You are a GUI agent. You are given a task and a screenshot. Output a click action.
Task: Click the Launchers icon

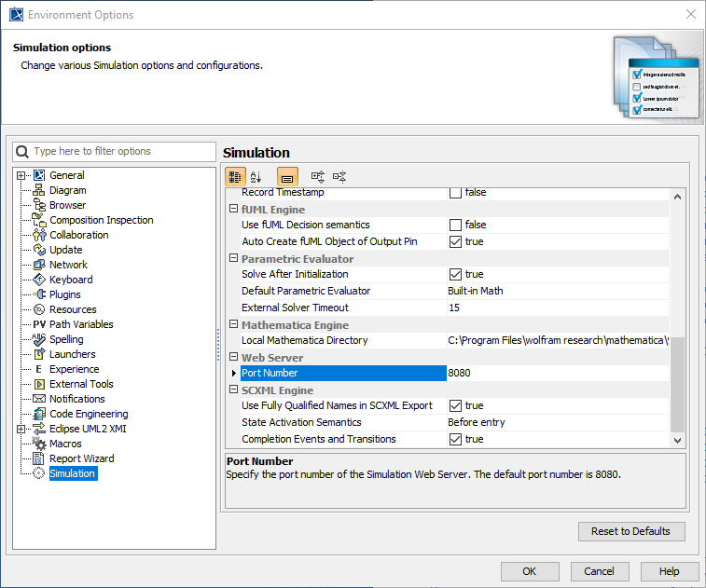click(39, 353)
